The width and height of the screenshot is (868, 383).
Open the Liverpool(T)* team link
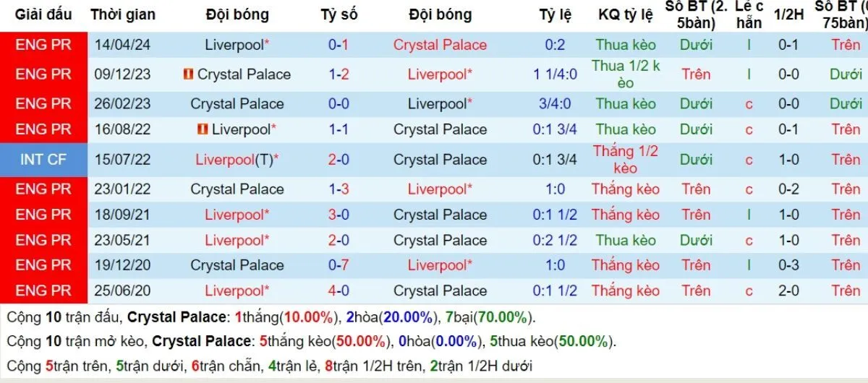tap(237, 160)
